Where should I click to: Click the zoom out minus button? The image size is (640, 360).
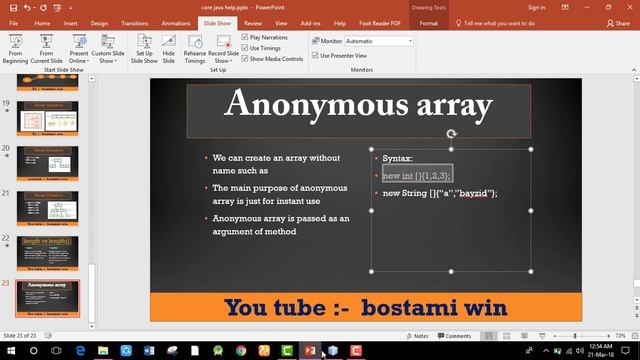(x=555, y=336)
